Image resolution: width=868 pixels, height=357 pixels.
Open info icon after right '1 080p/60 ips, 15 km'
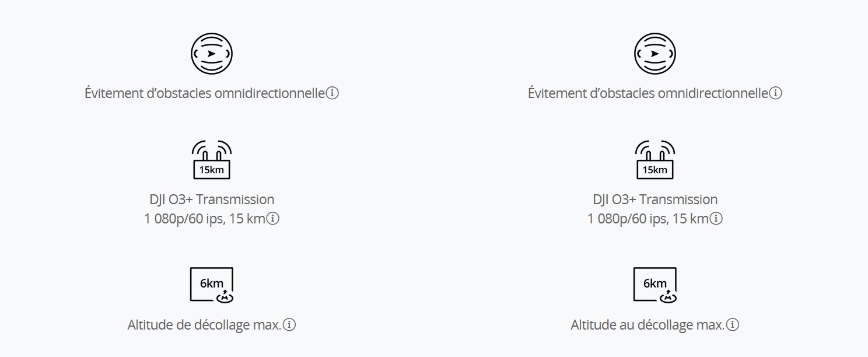[x=716, y=219]
